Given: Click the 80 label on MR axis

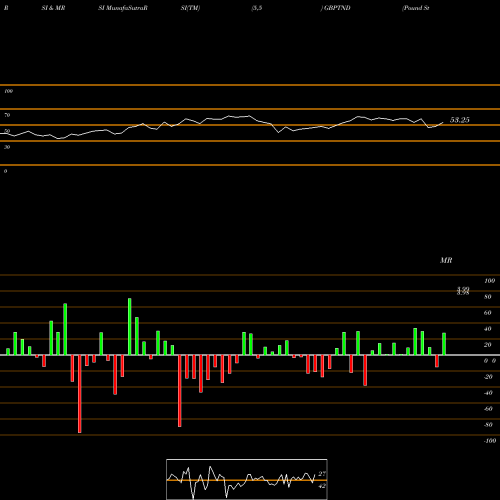Looking at the screenshot, I should 488,297.
